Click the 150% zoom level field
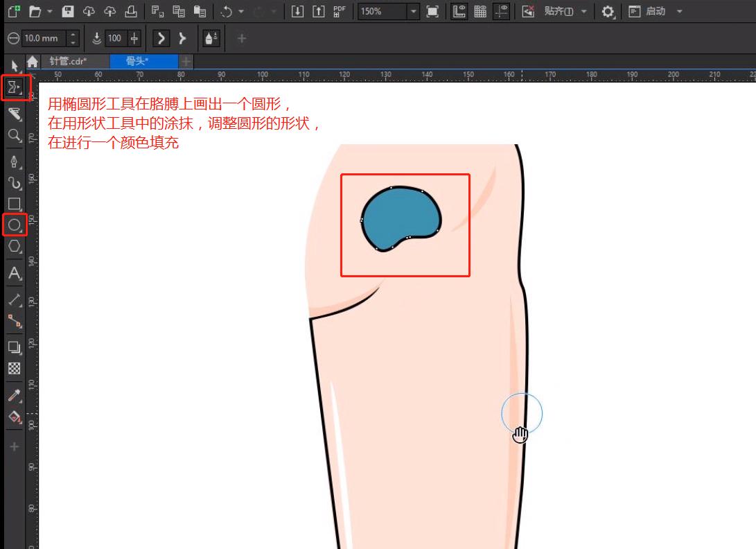The height and width of the screenshot is (549, 756). [x=382, y=11]
